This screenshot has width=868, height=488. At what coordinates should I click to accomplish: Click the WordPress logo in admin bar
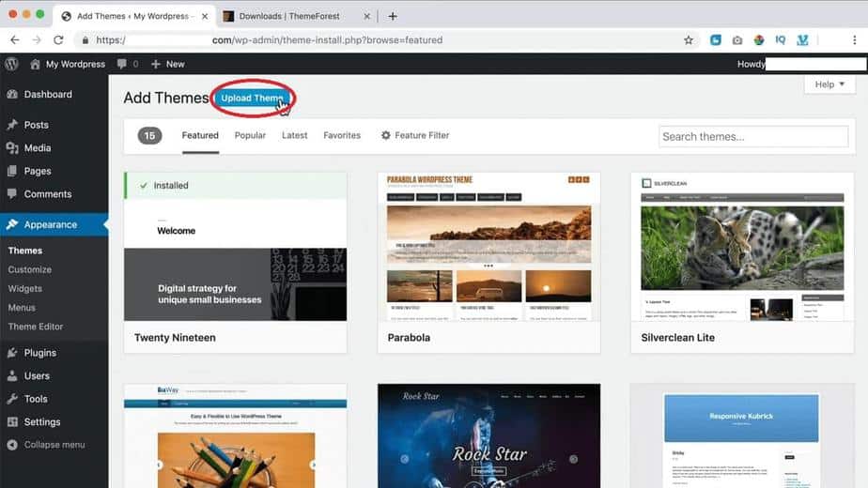pyautogui.click(x=11, y=64)
